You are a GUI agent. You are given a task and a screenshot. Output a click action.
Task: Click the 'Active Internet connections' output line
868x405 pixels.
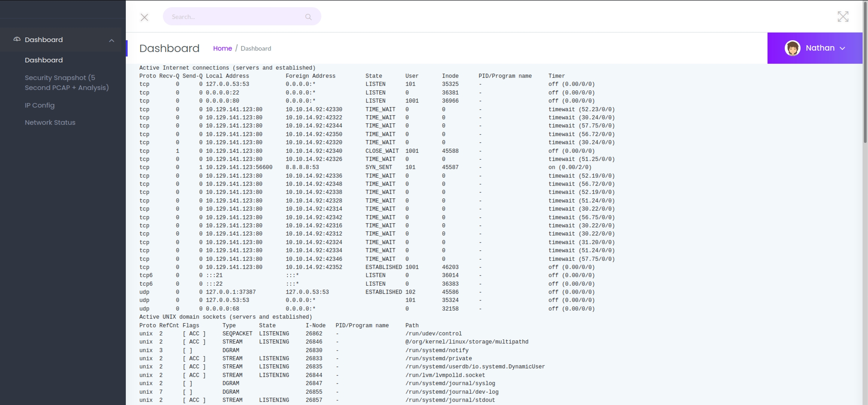[x=227, y=68]
